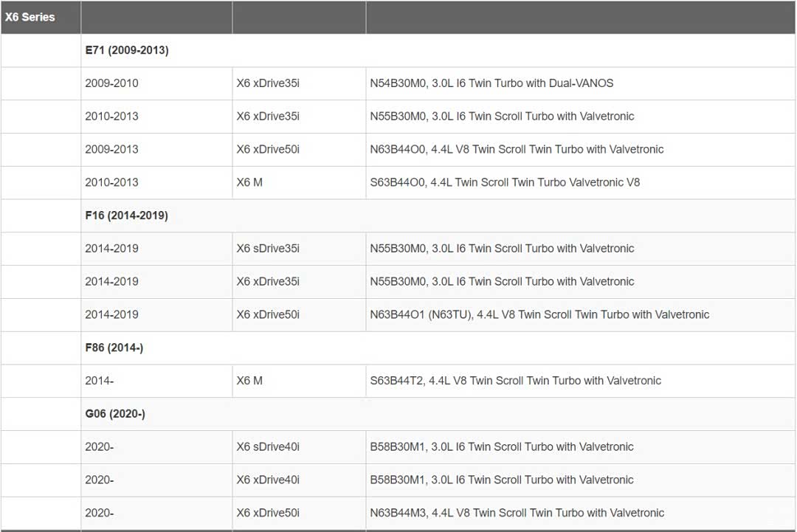Select the S63B44O0 engine description text

[505, 182]
